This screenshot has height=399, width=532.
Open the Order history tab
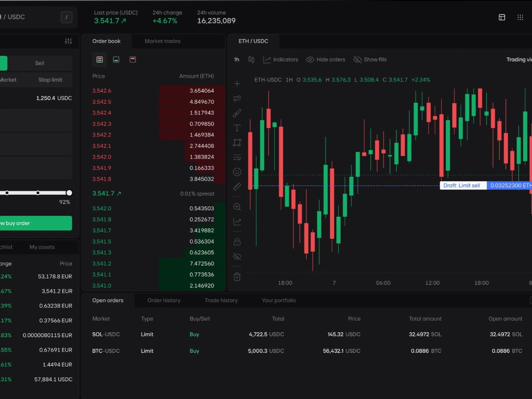[x=164, y=300]
